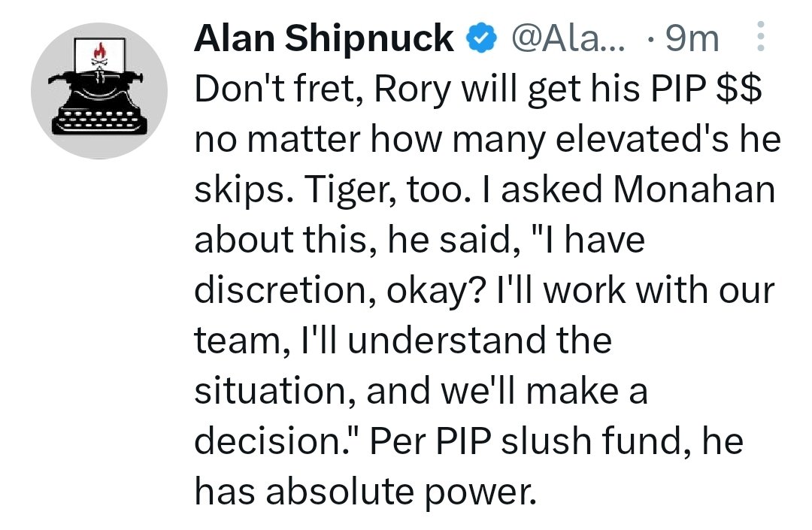812x530 pixels.
Task: Click the phrase 'PIP slush fund'
Action: click(x=555, y=441)
